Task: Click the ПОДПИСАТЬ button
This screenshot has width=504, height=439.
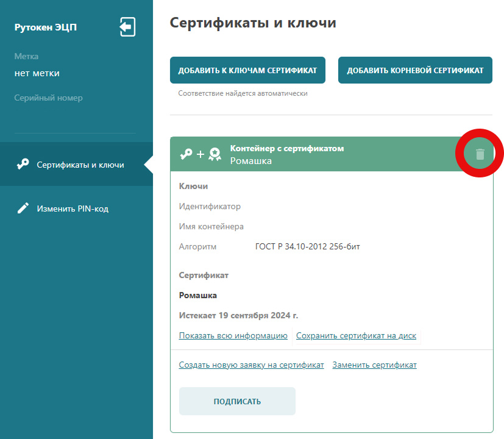Action: click(237, 401)
